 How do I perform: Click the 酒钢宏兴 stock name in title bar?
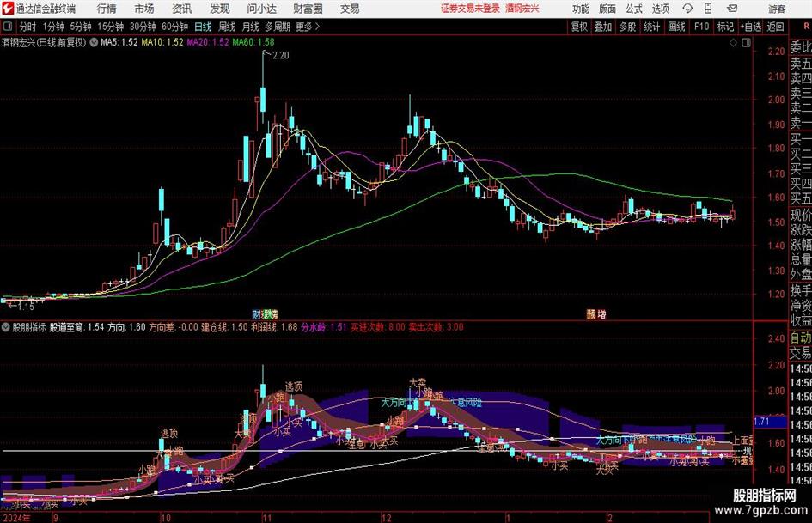[522, 9]
